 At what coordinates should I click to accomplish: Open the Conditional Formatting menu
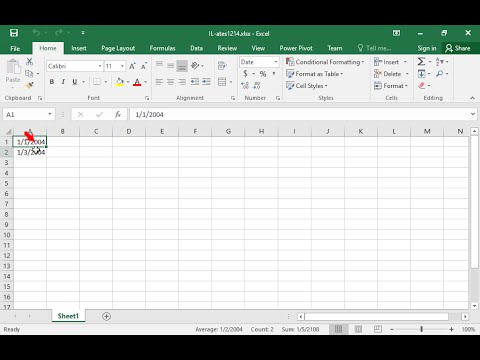[x=325, y=62]
